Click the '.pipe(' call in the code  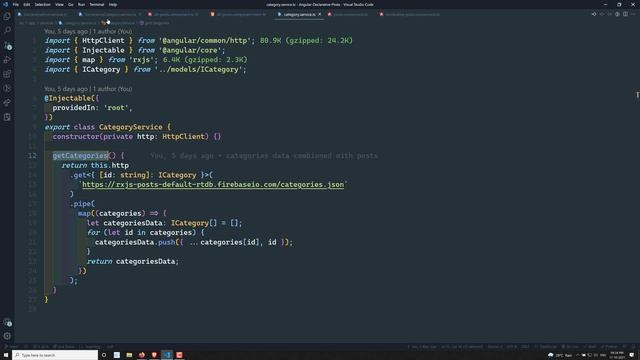coord(82,204)
